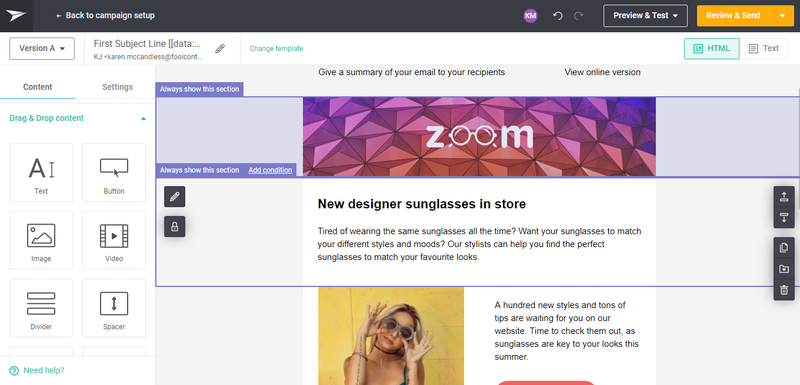Open the Version A dropdown
This screenshot has width=800, height=385.
coord(42,48)
